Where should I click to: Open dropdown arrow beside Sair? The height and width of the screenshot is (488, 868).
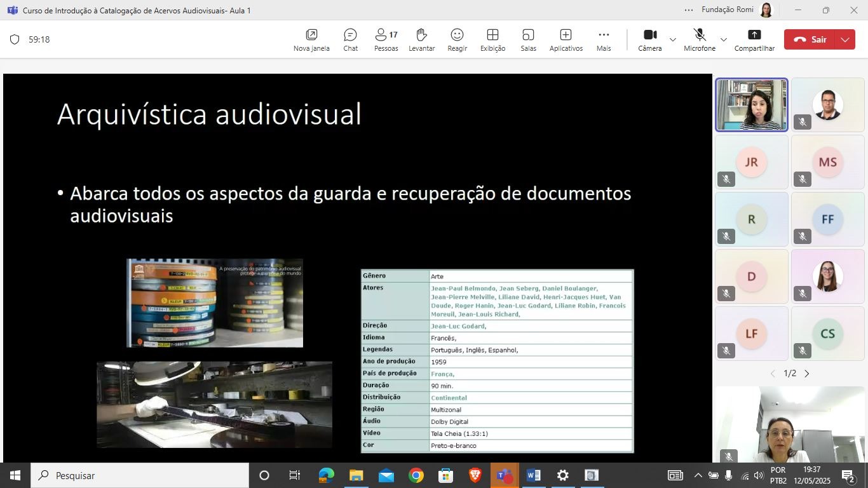(844, 39)
